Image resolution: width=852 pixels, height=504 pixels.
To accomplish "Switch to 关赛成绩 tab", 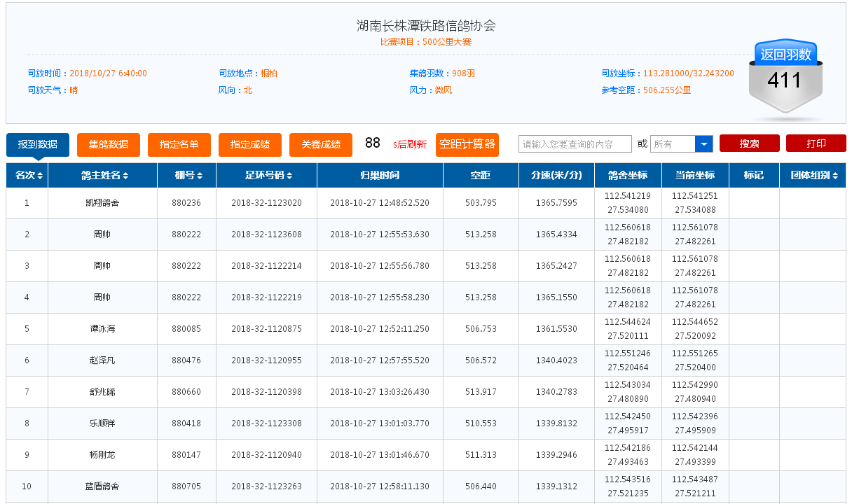I will pos(321,144).
